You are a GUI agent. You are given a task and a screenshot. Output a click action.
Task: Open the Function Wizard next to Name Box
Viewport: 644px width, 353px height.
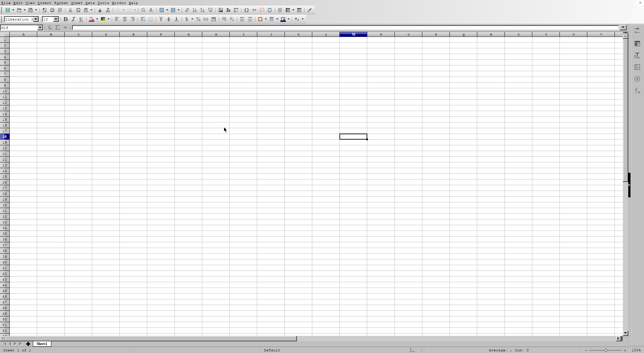click(50, 28)
